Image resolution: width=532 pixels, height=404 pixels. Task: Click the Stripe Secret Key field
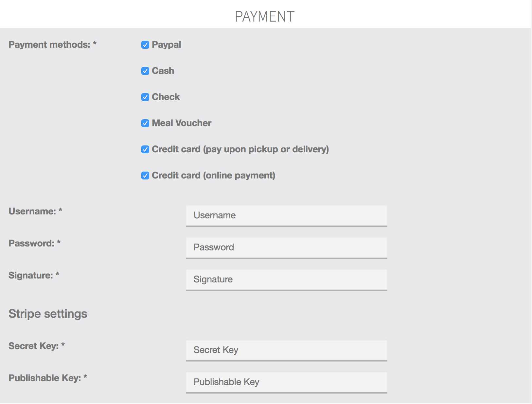coord(286,350)
